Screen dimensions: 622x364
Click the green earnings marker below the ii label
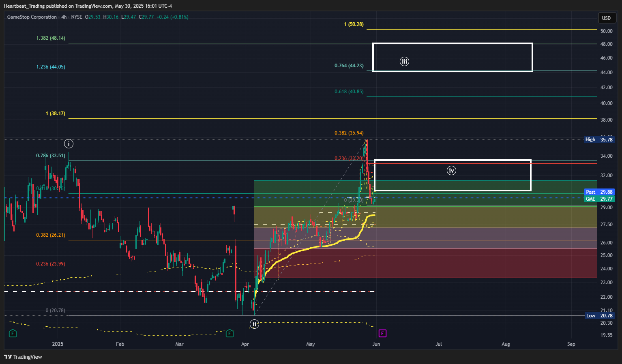[x=229, y=333]
